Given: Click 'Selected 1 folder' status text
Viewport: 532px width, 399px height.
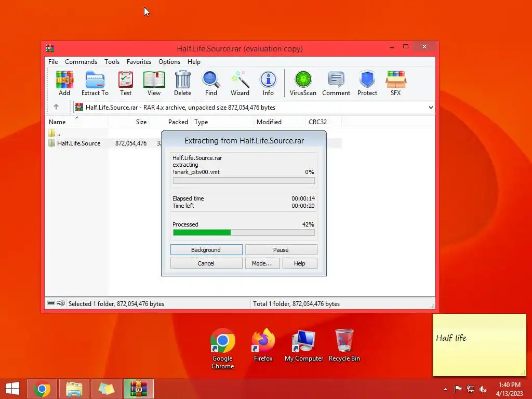Looking at the screenshot, I should 116,303.
